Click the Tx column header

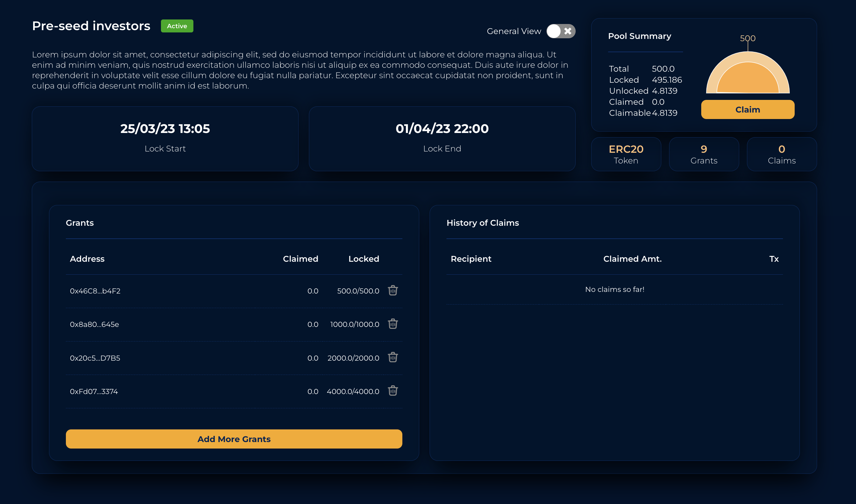(774, 259)
